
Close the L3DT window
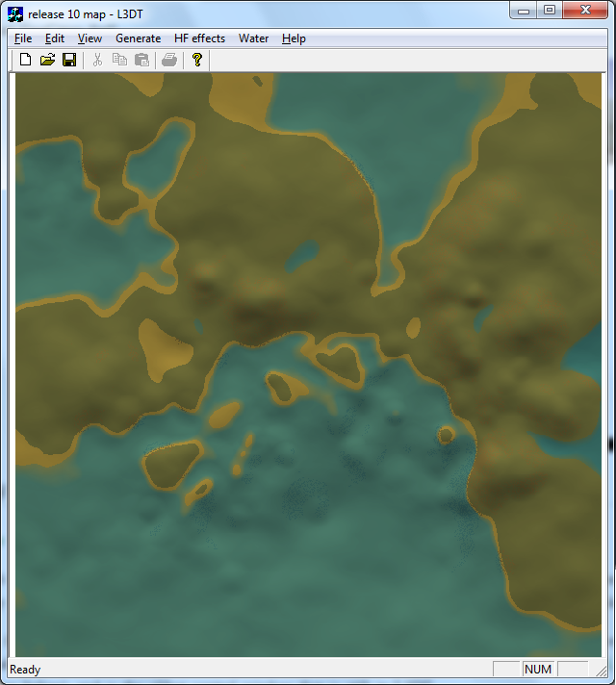pos(585,11)
